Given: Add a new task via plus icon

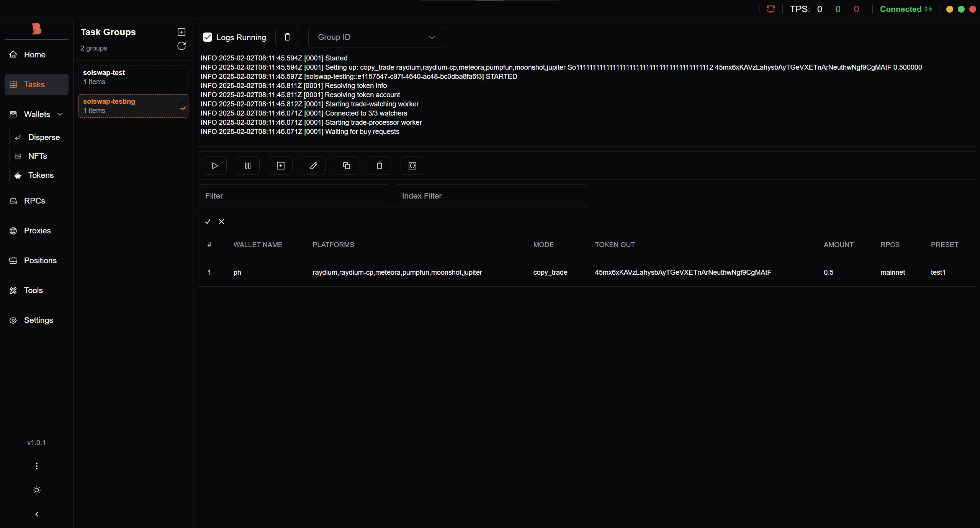Looking at the screenshot, I should tap(280, 166).
